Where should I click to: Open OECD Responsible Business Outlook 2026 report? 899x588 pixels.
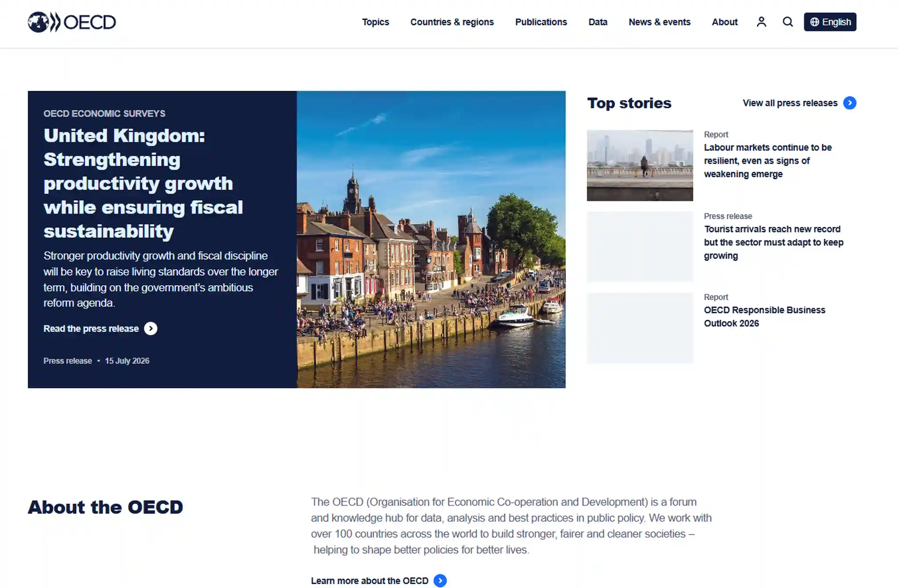764,317
